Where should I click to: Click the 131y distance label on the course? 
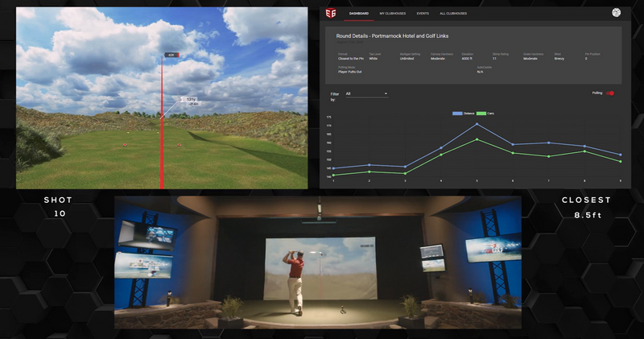click(191, 100)
